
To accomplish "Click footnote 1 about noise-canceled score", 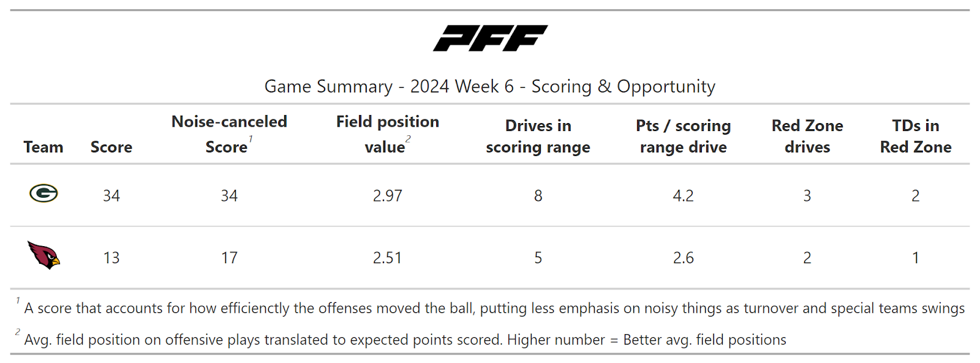I will click(x=494, y=308).
